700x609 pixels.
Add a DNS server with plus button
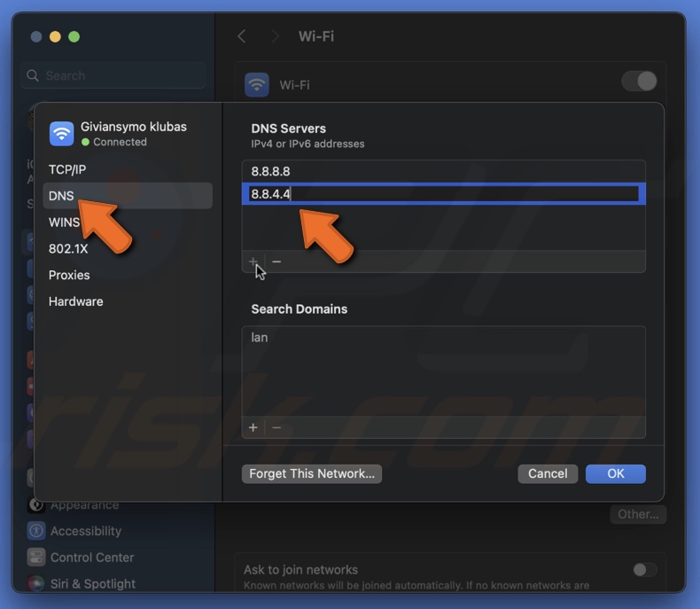(253, 262)
